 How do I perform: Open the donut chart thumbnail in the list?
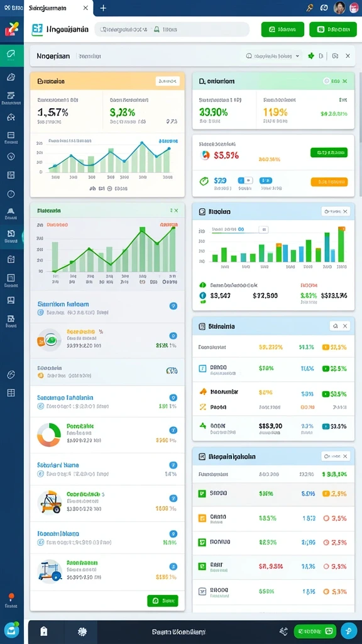point(49,435)
